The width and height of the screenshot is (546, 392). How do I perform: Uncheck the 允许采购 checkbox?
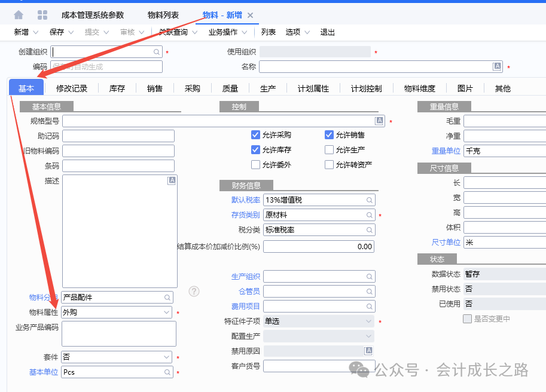(256, 135)
